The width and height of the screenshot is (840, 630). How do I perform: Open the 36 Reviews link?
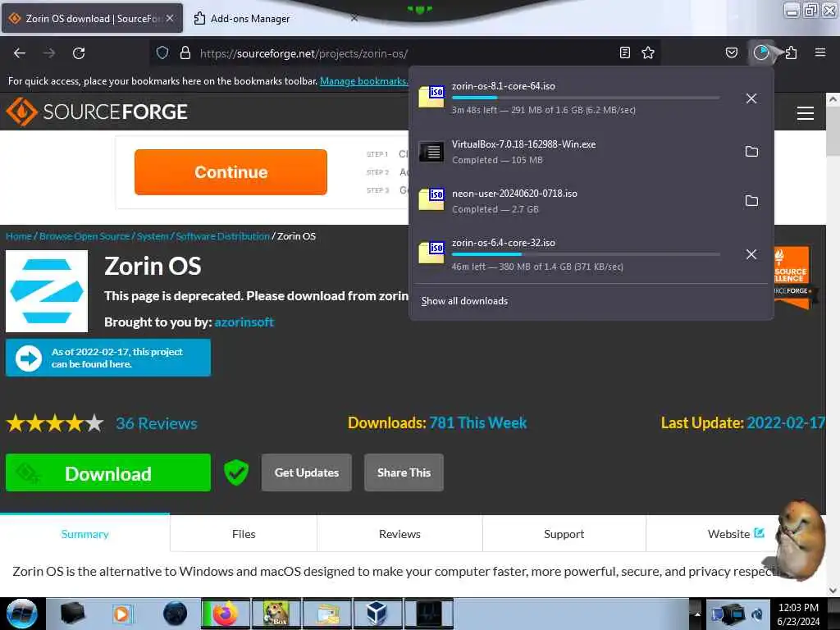(x=157, y=423)
